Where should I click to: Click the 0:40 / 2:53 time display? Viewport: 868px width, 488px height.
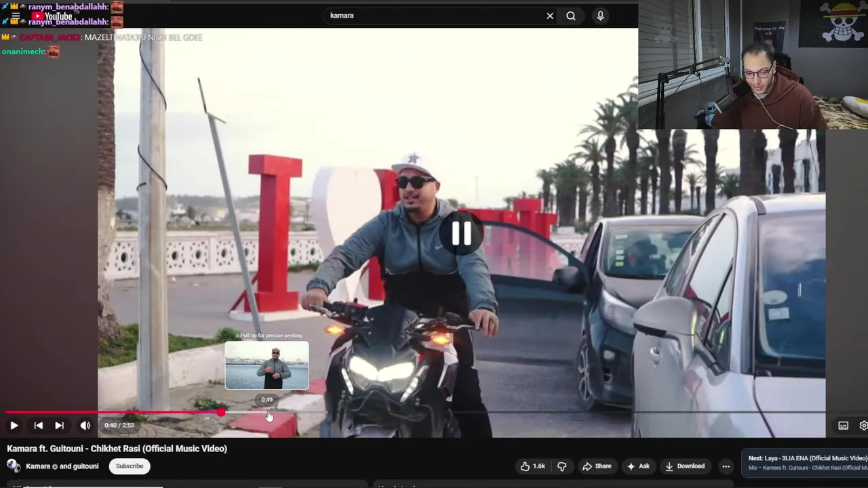point(119,426)
